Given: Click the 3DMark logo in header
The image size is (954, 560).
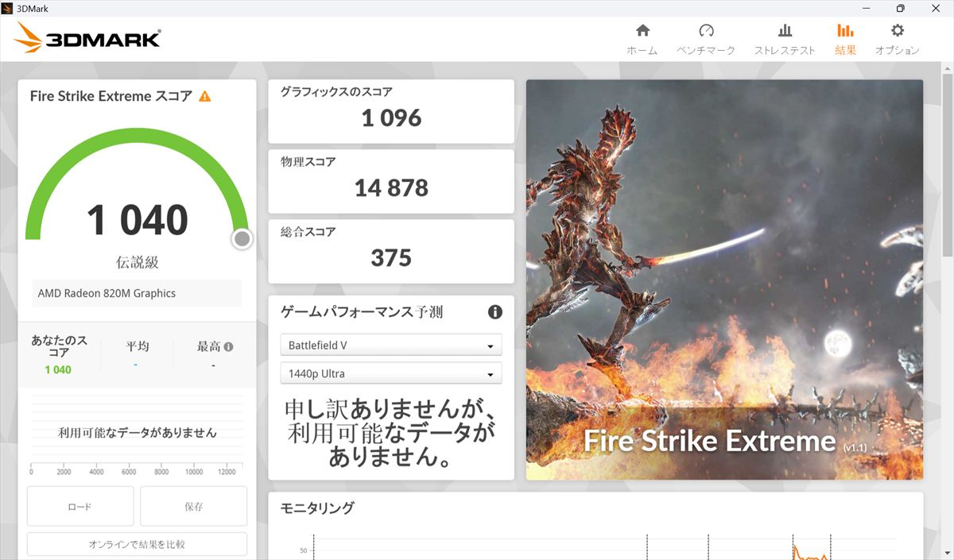Looking at the screenshot, I should [x=87, y=38].
